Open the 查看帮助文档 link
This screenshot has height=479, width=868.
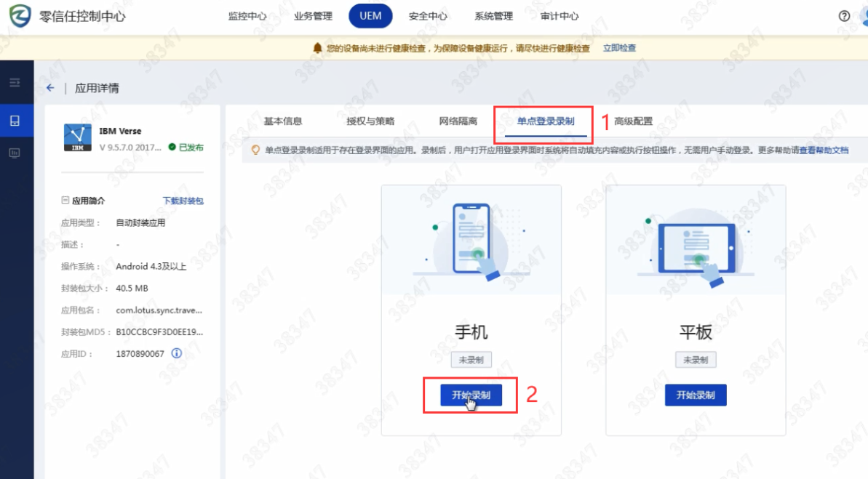(x=824, y=150)
